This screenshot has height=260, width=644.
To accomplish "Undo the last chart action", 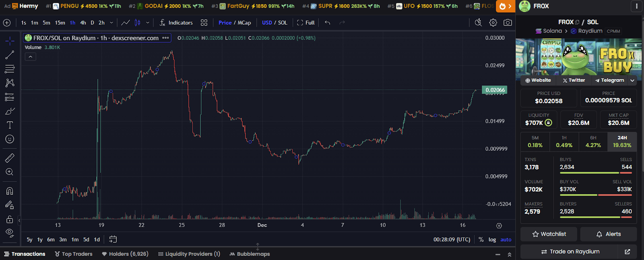I will click(328, 23).
